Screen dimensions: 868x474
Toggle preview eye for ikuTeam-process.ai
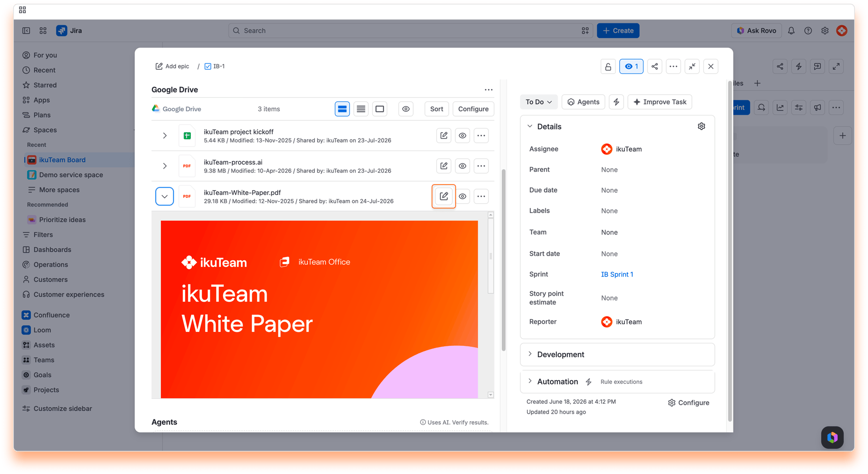(x=462, y=166)
